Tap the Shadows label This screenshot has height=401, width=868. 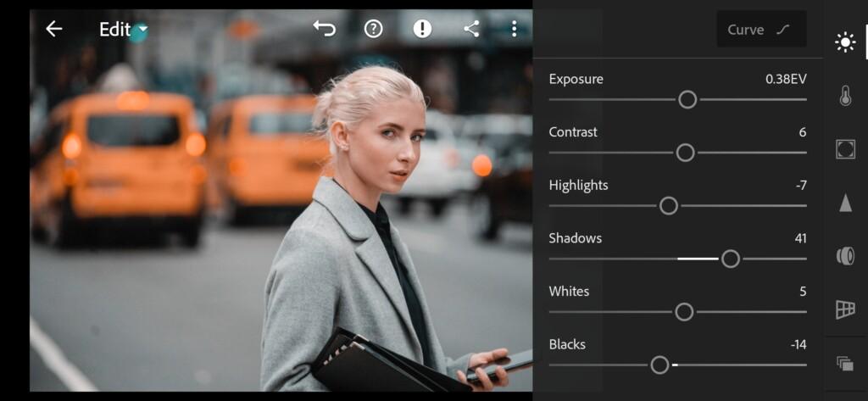pyautogui.click(x=576, y=238)
